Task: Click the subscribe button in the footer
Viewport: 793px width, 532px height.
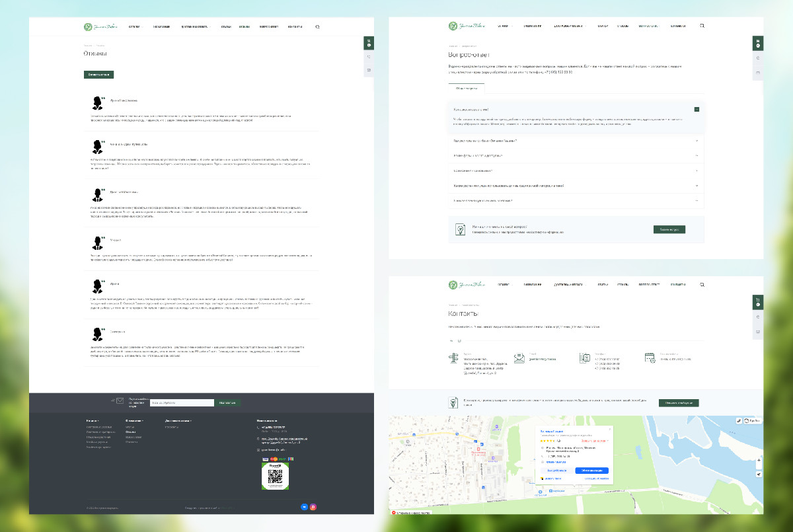Action: tap(228, 402)
